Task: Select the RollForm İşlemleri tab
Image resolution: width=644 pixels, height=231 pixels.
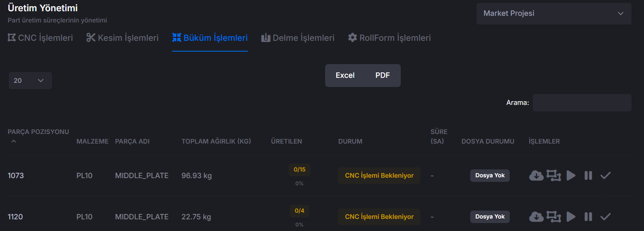Action: [389, 38]
